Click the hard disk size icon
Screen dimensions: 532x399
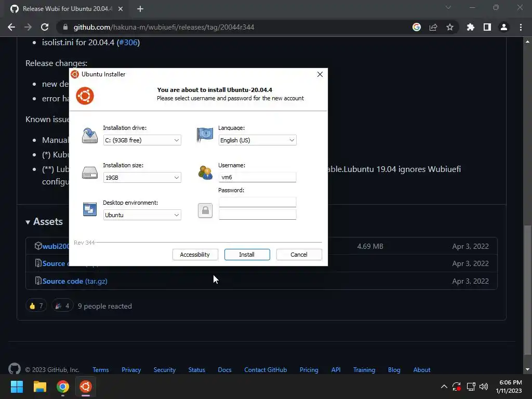tap(89, 172)
